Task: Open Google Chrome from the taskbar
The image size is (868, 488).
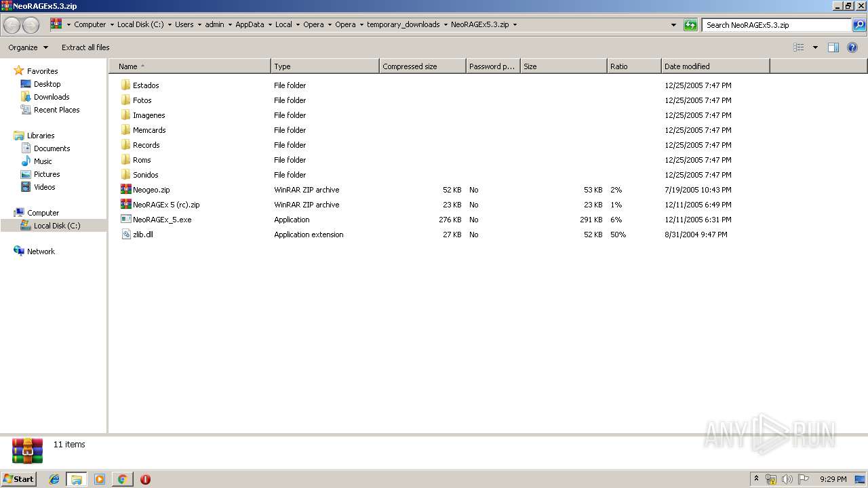Action: 122,479
